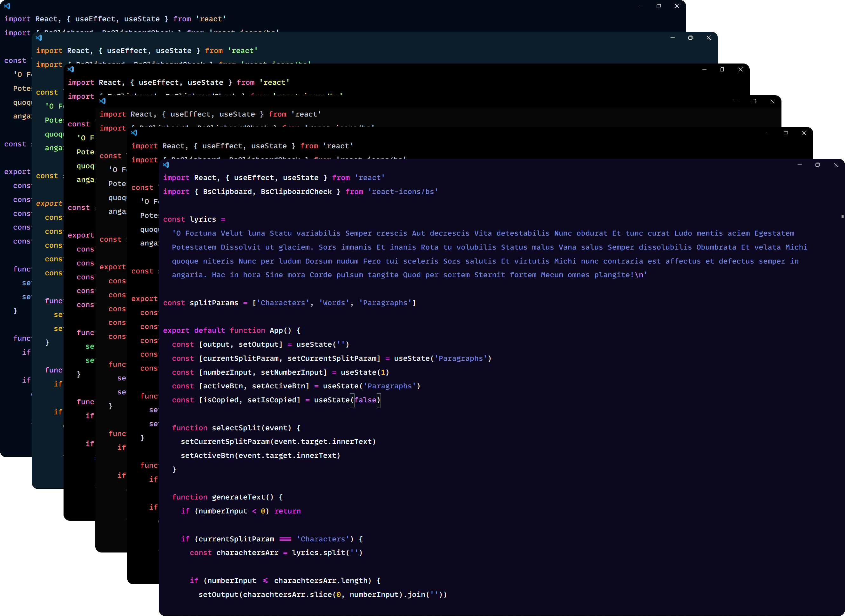Click setActiveBtn in its useState declaration
This screenshot has height=616, width=845.
[x=278, y=386]
